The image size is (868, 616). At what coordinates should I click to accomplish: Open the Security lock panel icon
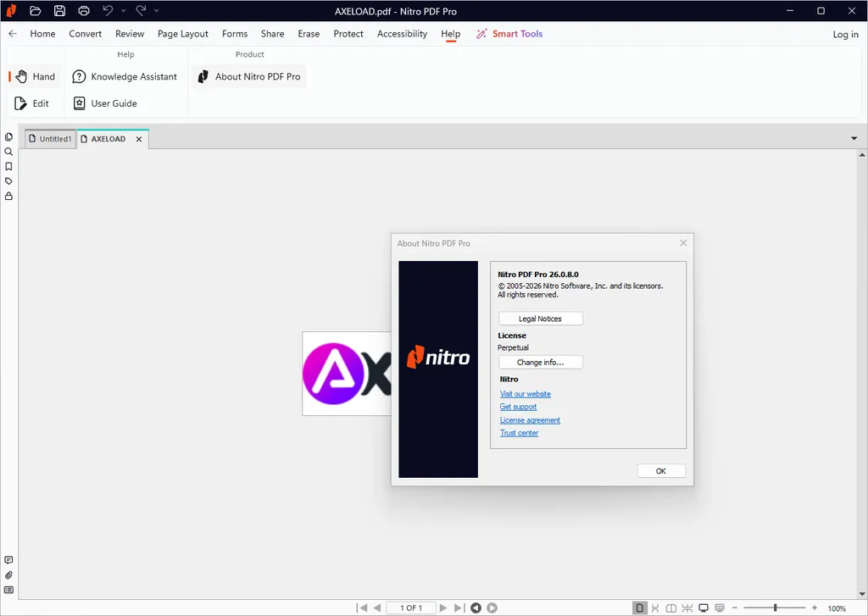[8, 196]
